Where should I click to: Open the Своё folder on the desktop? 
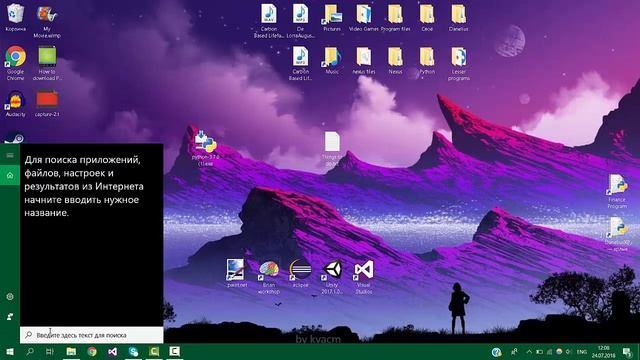click(427, 18)
